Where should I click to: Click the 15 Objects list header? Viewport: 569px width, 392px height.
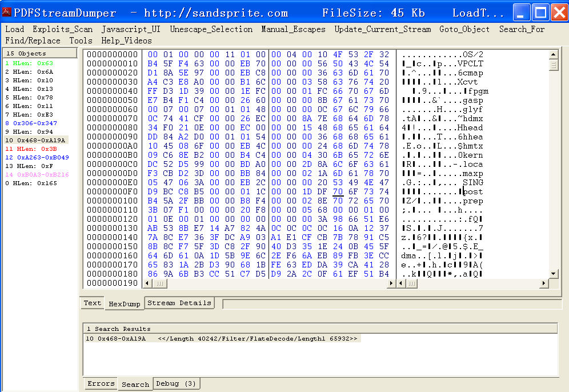point(40,53)
